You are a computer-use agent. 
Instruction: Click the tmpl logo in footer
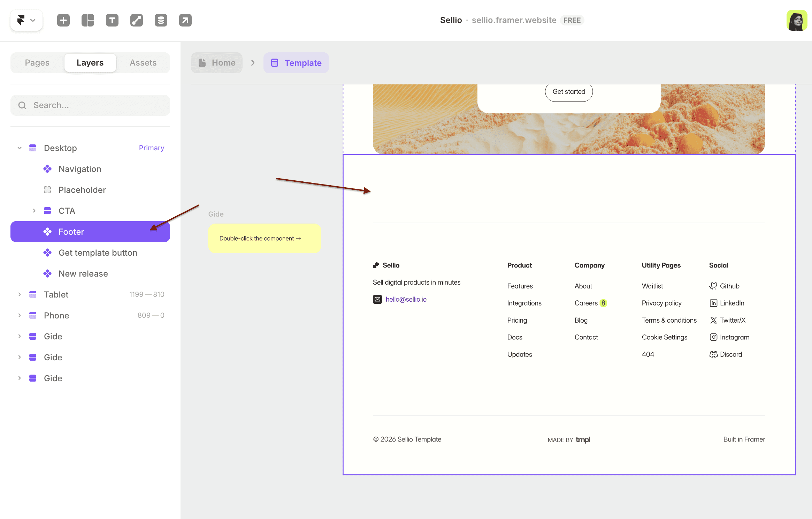(583, 440)
